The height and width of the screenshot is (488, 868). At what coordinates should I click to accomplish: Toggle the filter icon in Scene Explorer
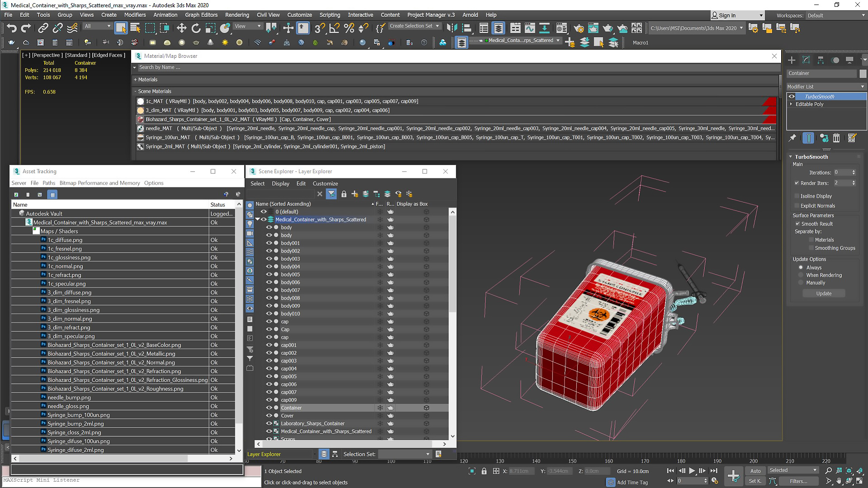331,194
